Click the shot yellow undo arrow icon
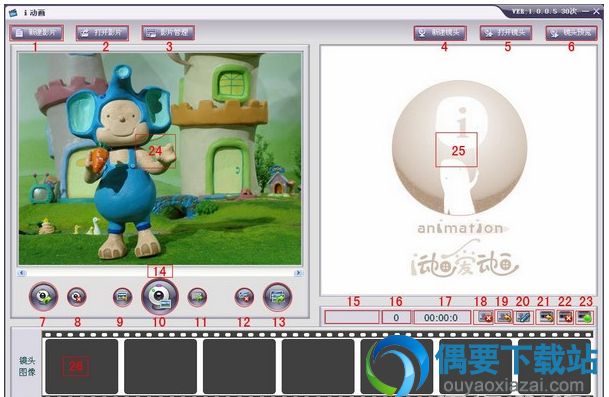The width and height of the screenshot is (609, 397). point(504,317)
